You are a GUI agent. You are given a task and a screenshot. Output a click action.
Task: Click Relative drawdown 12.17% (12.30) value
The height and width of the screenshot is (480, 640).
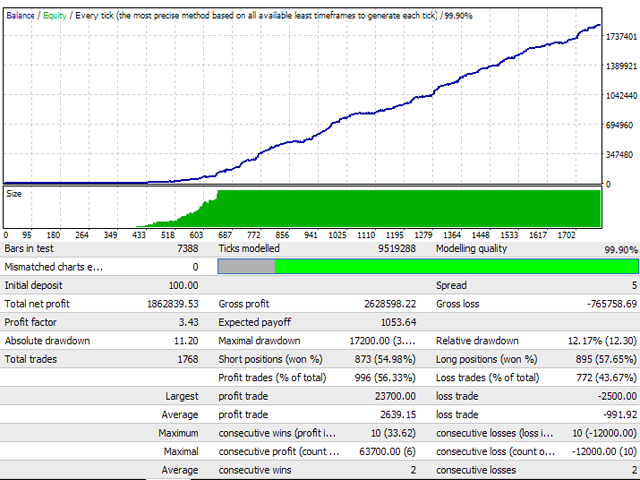coord(602,341)
